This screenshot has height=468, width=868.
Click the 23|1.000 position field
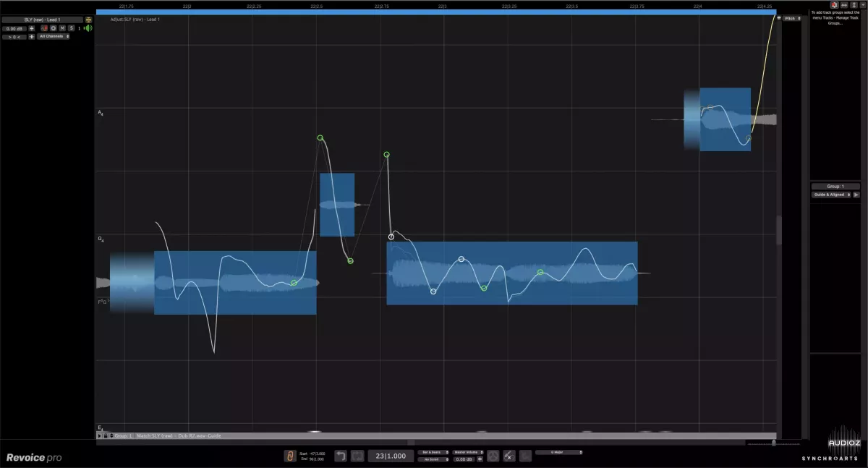pos(391,456)
